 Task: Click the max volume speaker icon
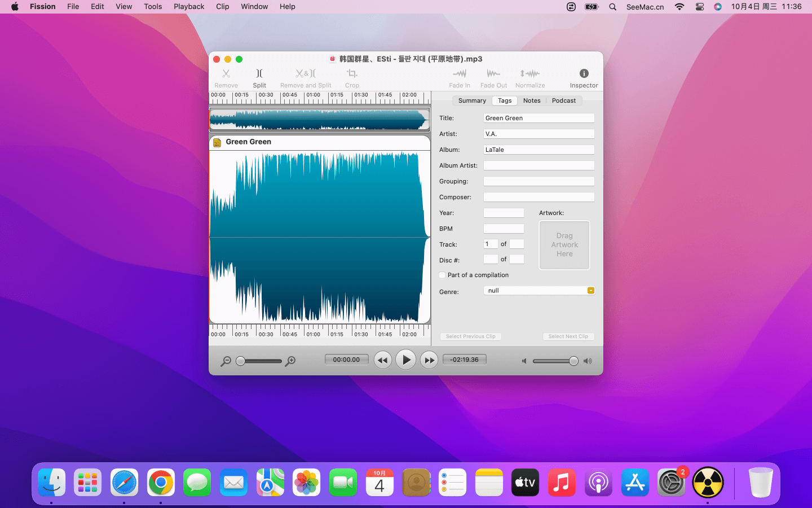(x=588, y=361)
